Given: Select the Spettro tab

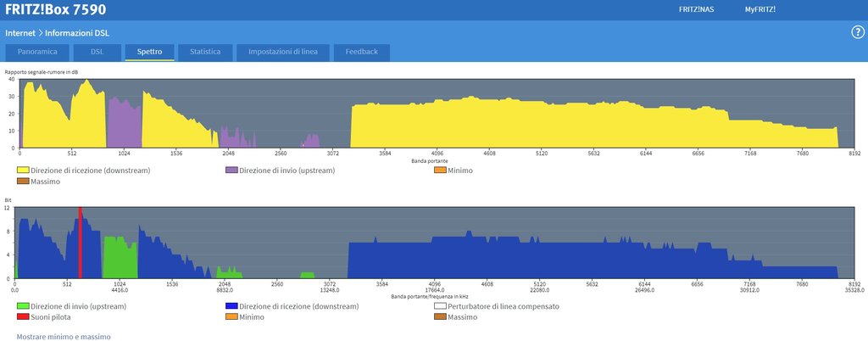Looking at the screenshot, I should click(149, 52).
